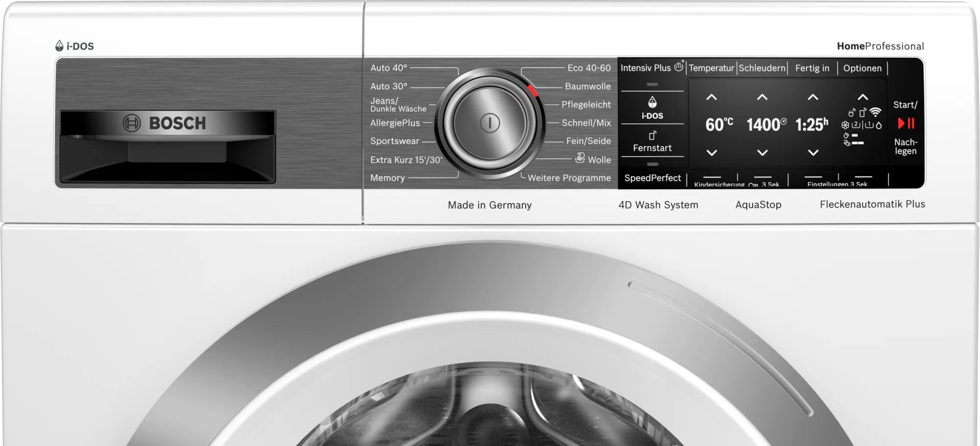Tap the hand-wash icon next to Wolle
The image size is (980, 446).
point(580,158)
